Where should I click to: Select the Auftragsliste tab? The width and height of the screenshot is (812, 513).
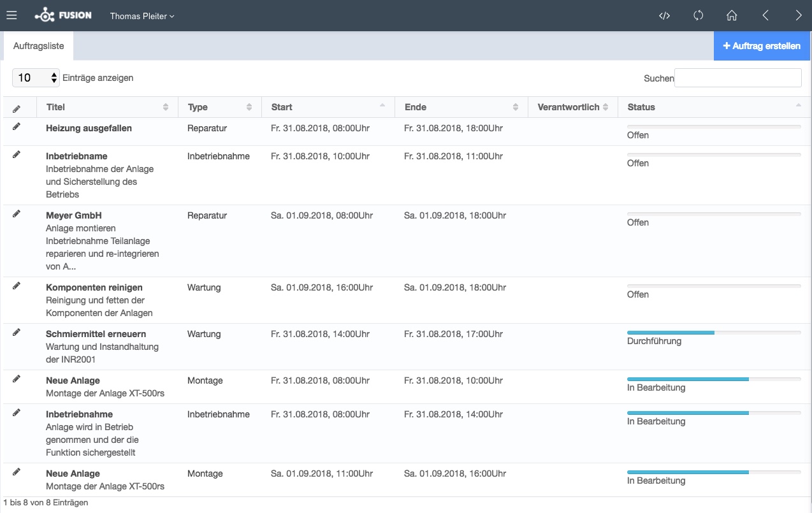[x=39, y=47]
